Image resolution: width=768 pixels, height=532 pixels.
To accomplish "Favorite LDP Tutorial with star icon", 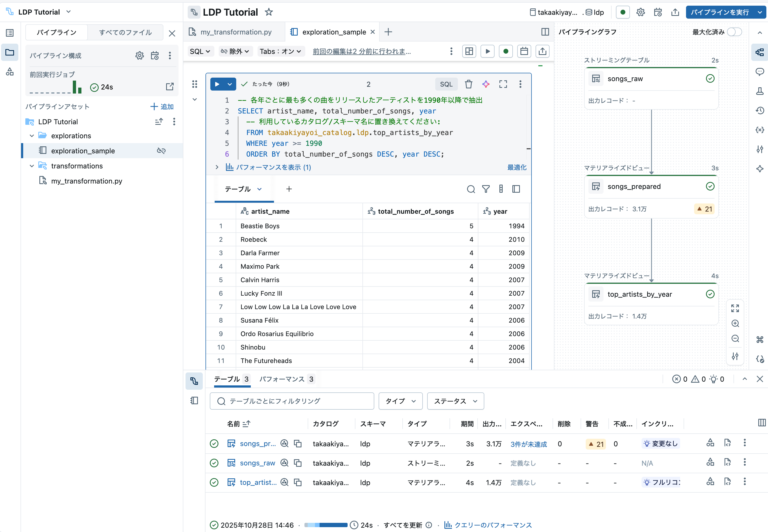I will pos(269,12).
